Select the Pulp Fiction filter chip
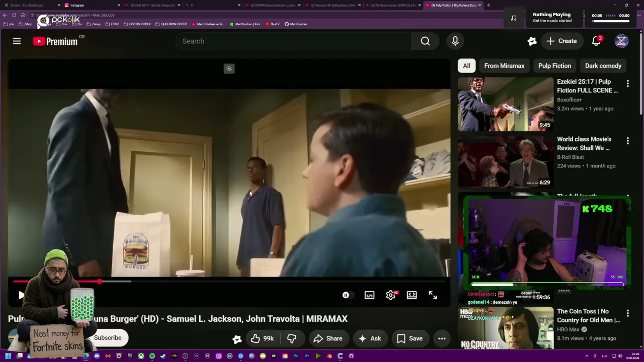Screen dimensions: 644x362 pos(554,66)
